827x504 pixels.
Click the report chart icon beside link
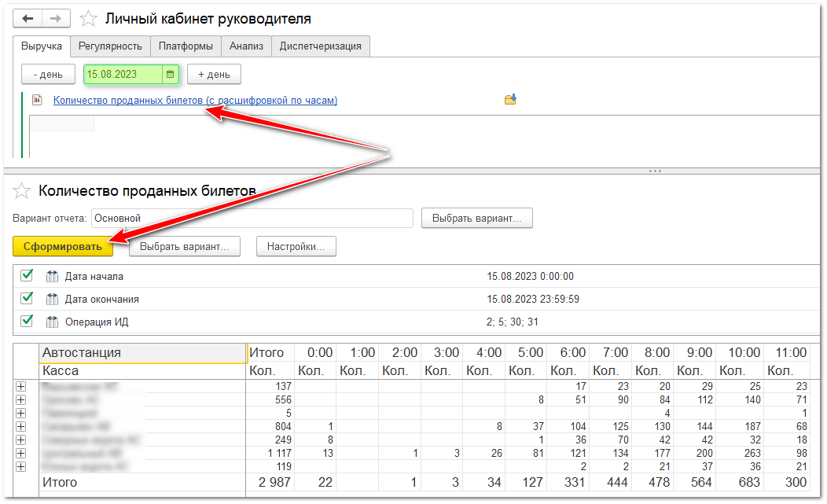pos(37,100)
